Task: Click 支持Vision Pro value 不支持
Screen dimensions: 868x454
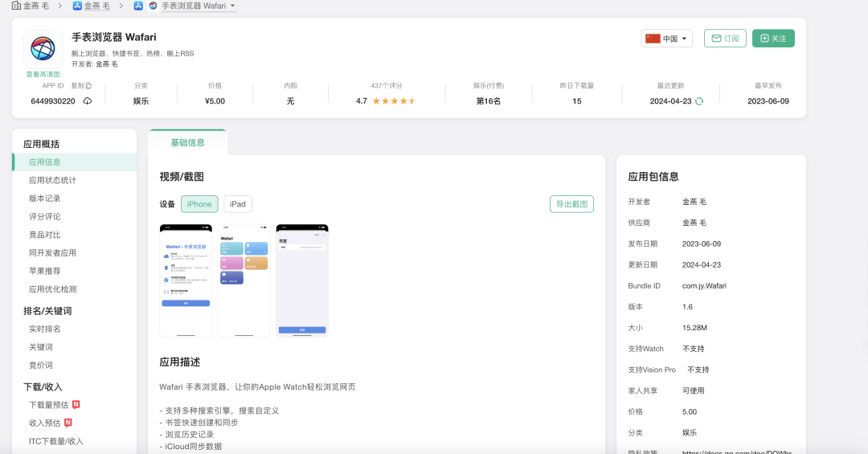Action: [698, 370]
